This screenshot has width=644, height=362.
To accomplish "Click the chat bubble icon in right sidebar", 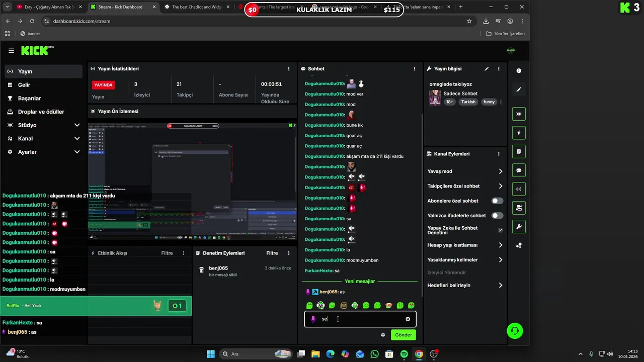I will point(519,170).
